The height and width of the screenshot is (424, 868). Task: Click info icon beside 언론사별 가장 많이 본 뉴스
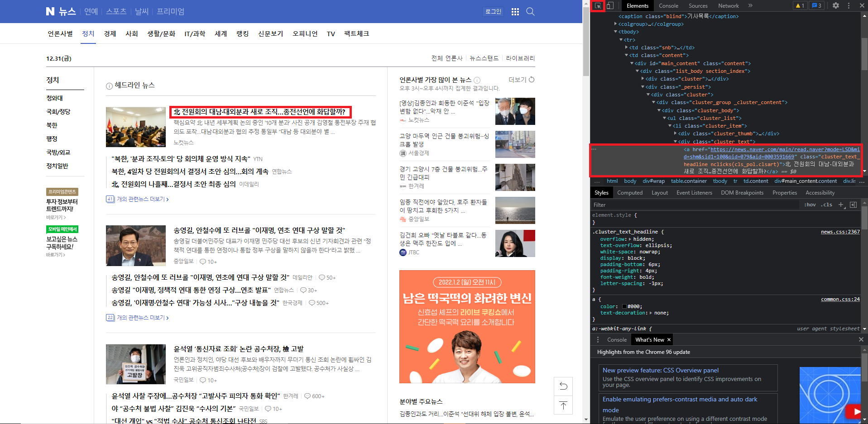(x=477, y=80)
